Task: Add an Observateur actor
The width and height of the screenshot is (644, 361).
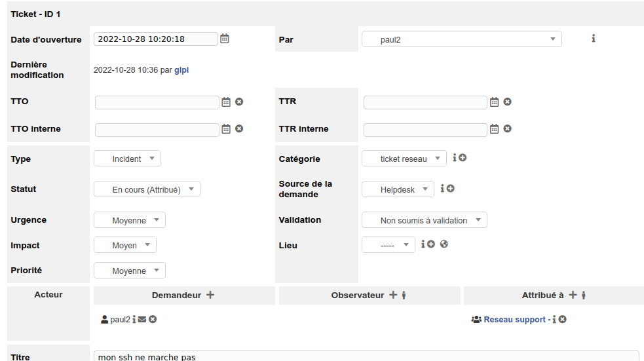Action: pos(393,295)
